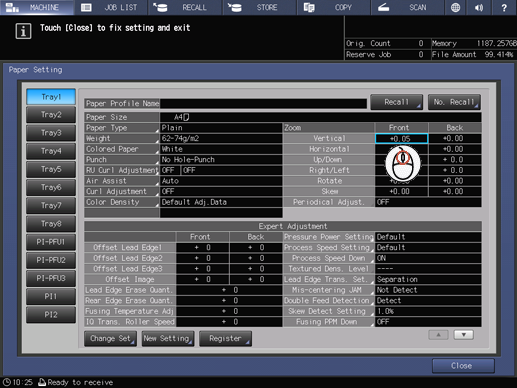
Task: Select Tray2 in tray list
Action: coord(51,115)
